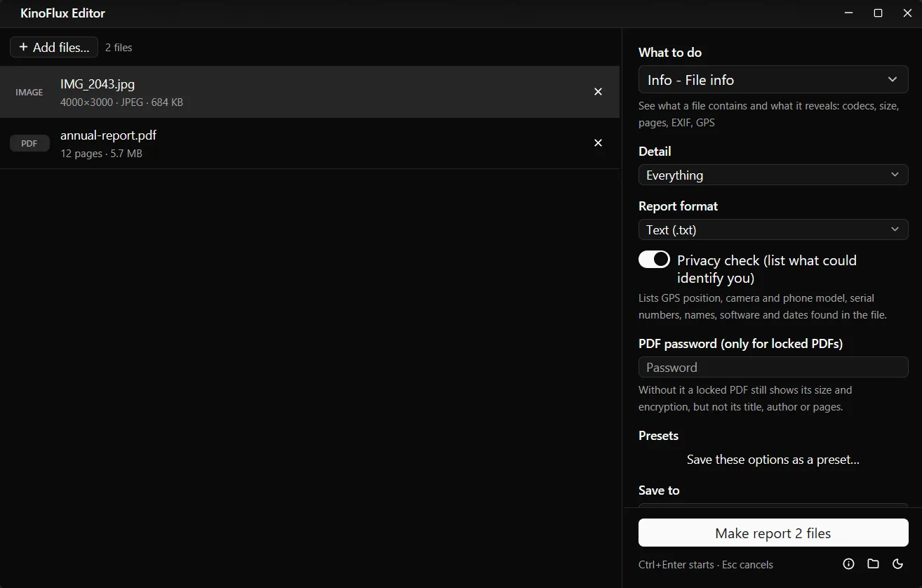Open the Report format dropdown
Screen dimensions: 922x588
[x=773, y=229]
